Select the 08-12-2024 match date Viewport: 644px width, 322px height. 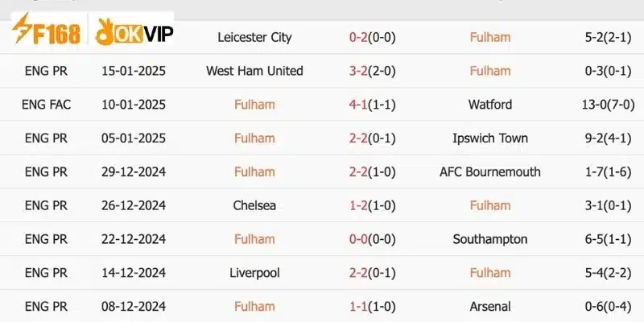click(134, 307)
